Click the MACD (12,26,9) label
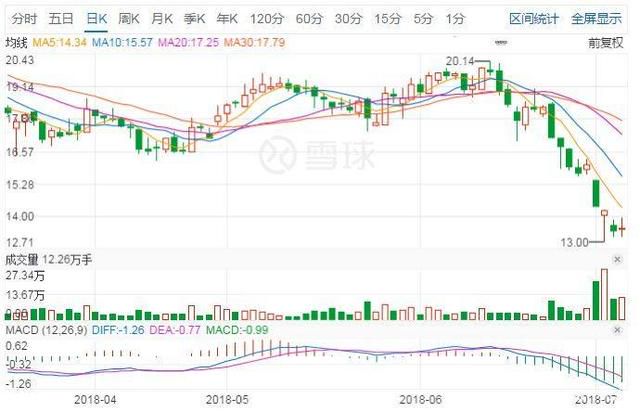 (46, 330)
